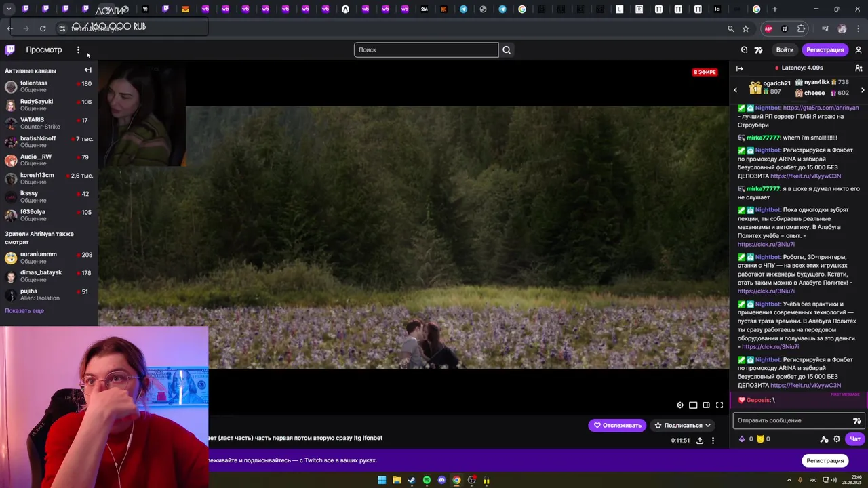Image resolution: width=868 pixels, height=488 pixels.
Task: Click the Показать еще link
Action: [24, 310]
